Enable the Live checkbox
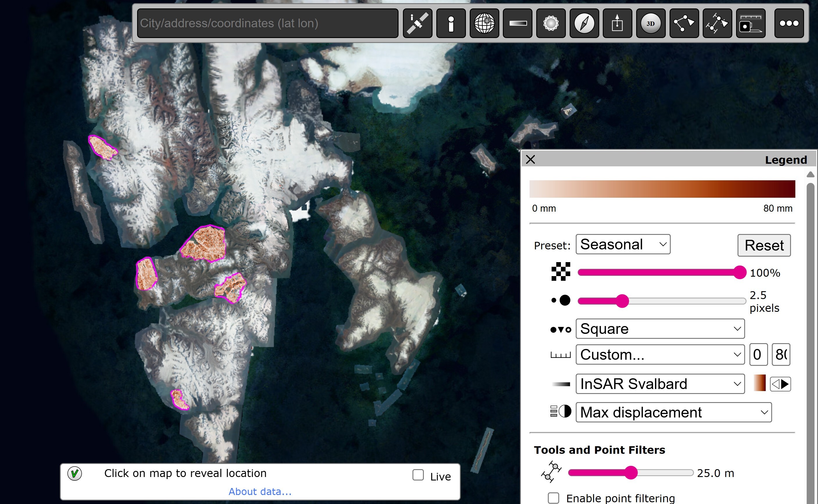The width and height of the screenshot is (818, 504). point(418,475)
